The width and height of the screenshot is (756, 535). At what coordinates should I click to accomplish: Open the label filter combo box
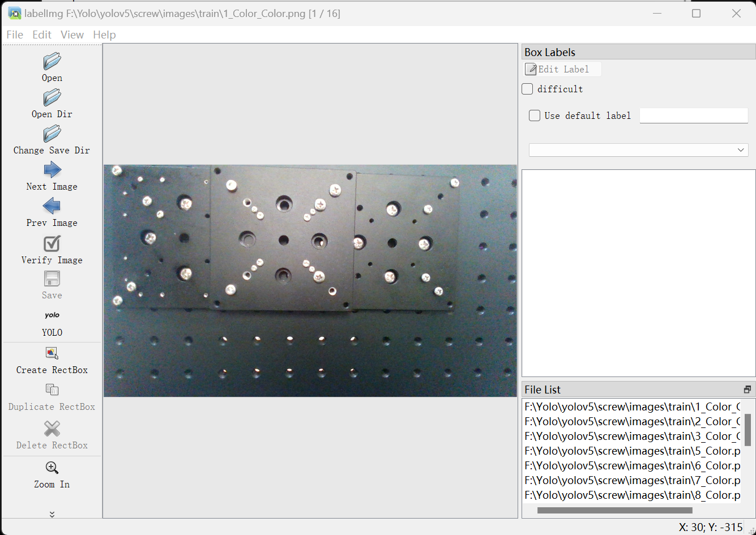tap(638, 150)
